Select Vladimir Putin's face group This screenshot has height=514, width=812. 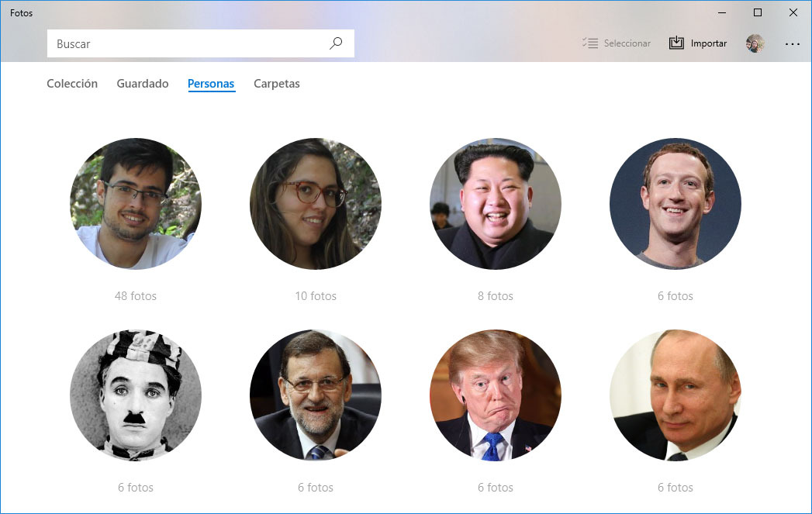(675, 395)
